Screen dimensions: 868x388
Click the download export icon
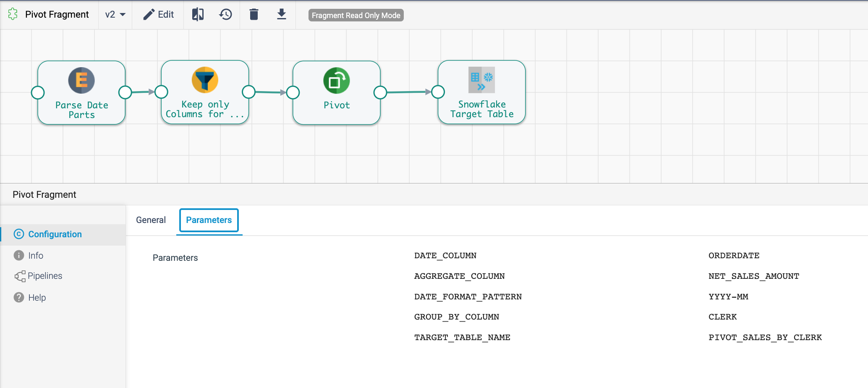tap(282, 15)
